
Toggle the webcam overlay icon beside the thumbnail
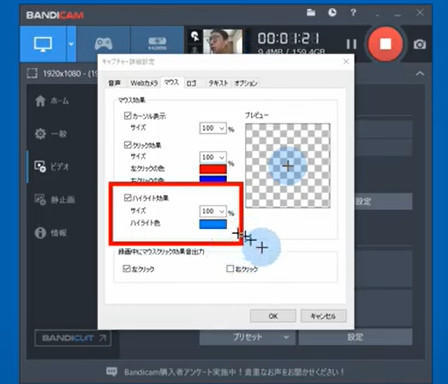point(195,36)
